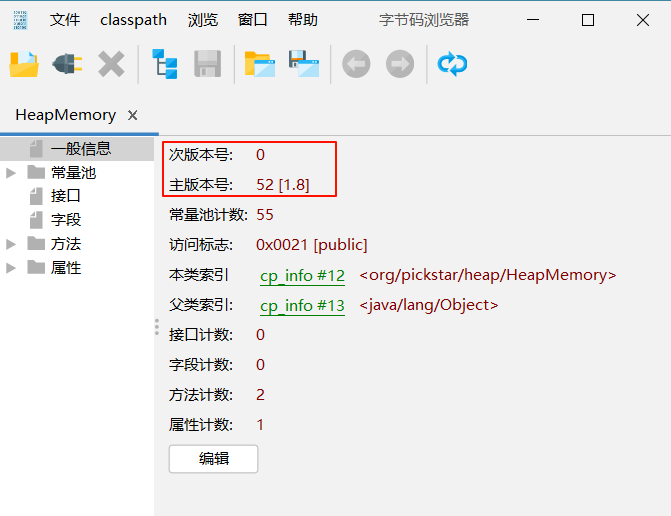The width and height of the screenshot is (671, 516).
Task: Click the save workspace floppy-window icon
Action: pos(304,64)
